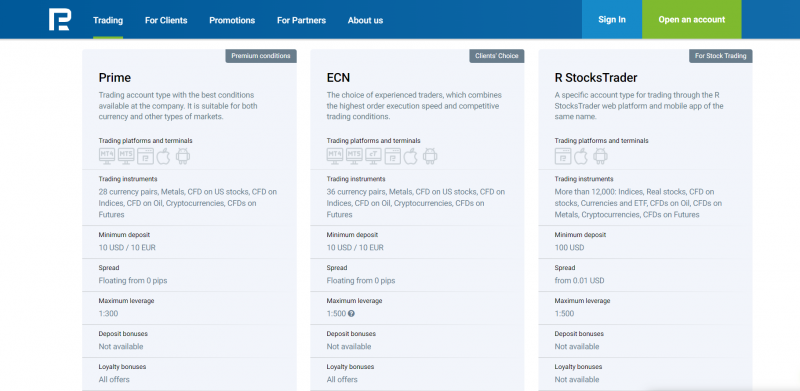This screenshot has height=391, width=800.
Task: Click web terminal icon in Prime card
Action: coord(145,156)
